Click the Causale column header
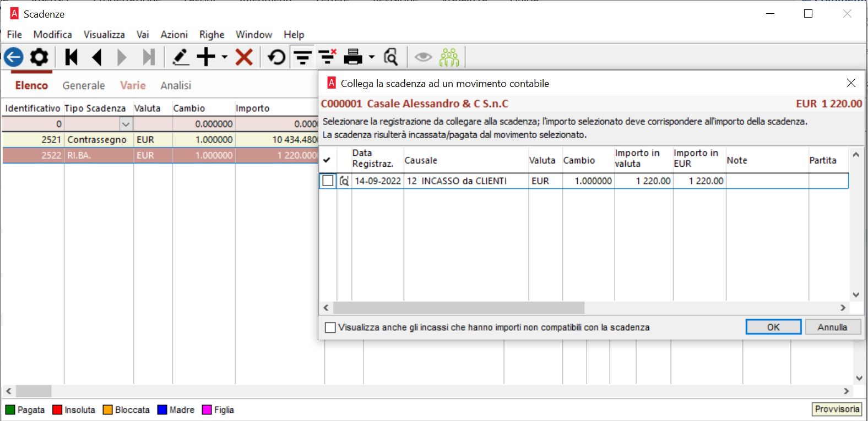This screenshot has height=421, width=868. pyautogui.click(x=421, y=160)
